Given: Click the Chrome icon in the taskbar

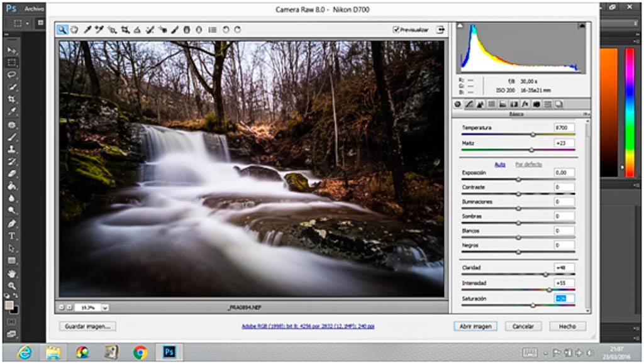Looking at the screenshot, I should (140, 352).
